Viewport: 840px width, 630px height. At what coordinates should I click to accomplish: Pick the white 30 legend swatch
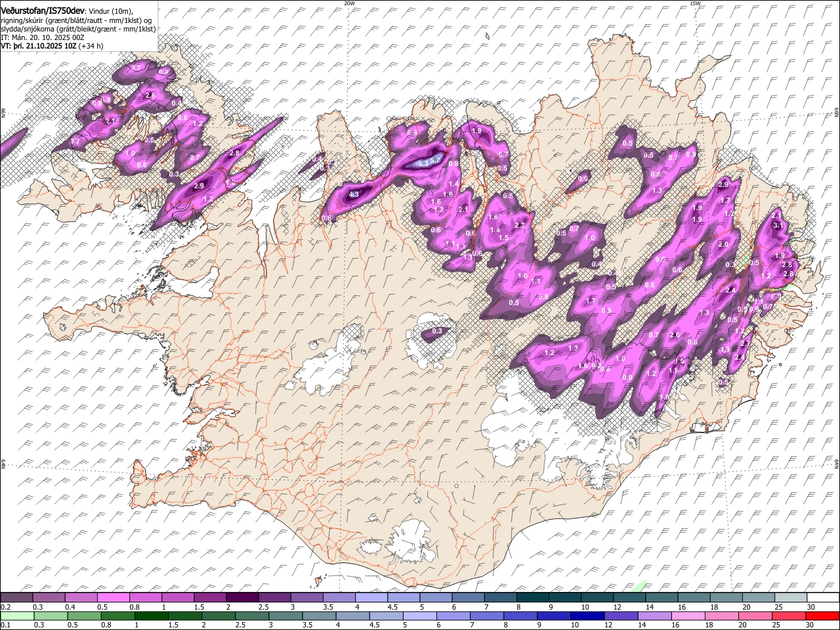click(x=822, y=598)
